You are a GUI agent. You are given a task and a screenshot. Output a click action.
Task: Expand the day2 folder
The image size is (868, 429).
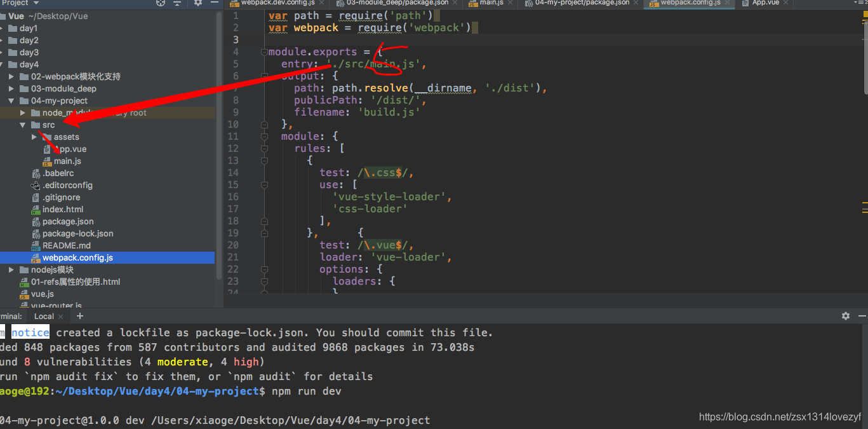point(2,41)
